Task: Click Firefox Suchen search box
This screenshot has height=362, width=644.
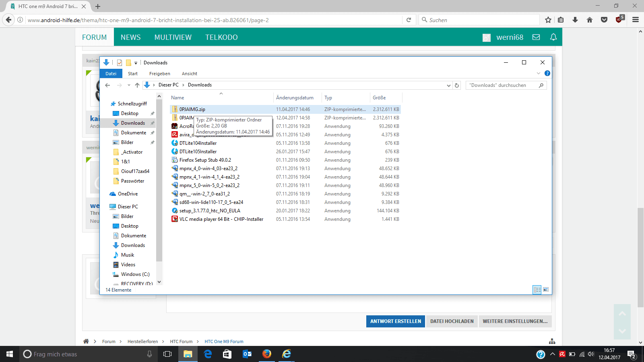Action: coord(479,20)
